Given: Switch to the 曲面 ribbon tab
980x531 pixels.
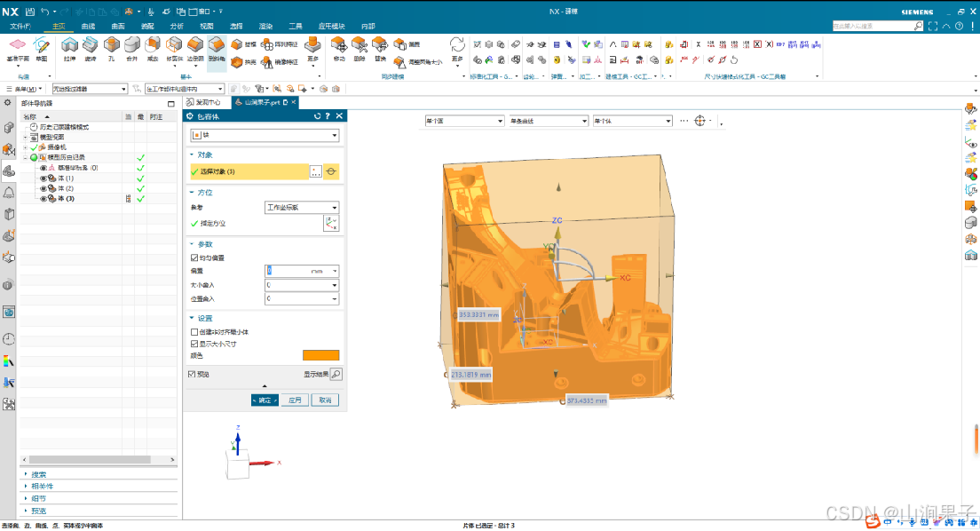Looking at the screenshot, I should coord(118,27).
